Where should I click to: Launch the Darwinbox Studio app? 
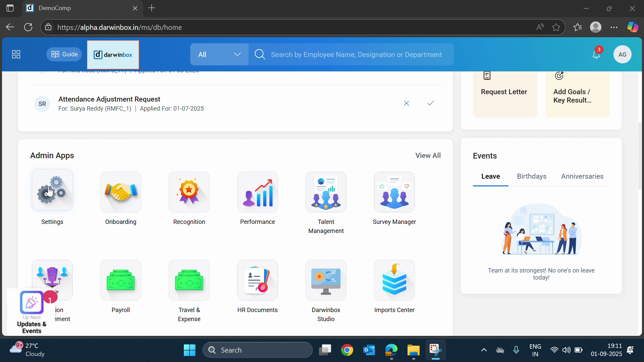point(326,280)
